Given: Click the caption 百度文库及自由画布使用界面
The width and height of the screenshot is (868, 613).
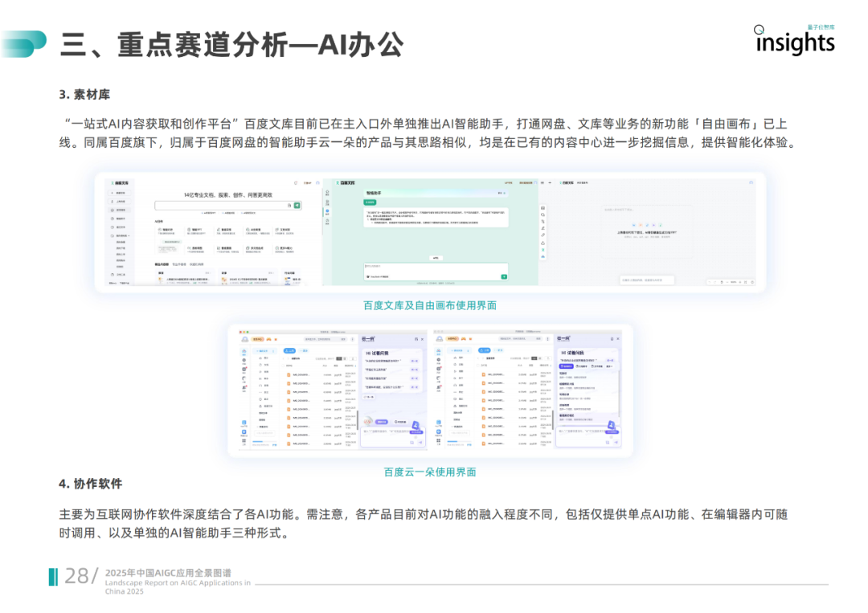Looking at the screenshot, I should pyautogui.click(x=430, y=305).
